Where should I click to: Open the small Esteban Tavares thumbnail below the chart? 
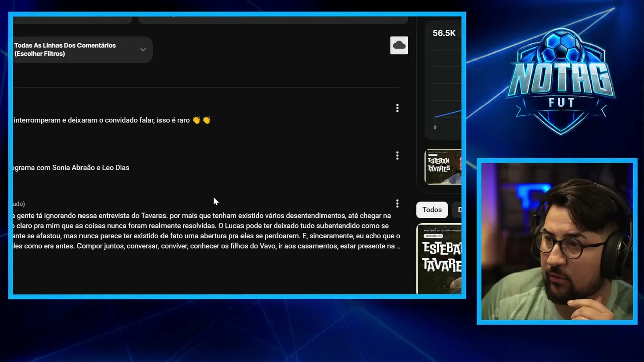tap(443, 166)
